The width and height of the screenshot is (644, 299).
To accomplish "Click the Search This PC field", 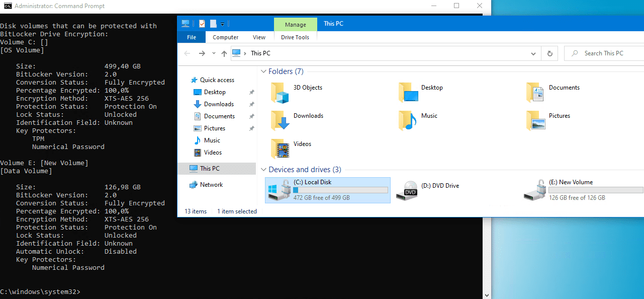I will pos(604,53).
